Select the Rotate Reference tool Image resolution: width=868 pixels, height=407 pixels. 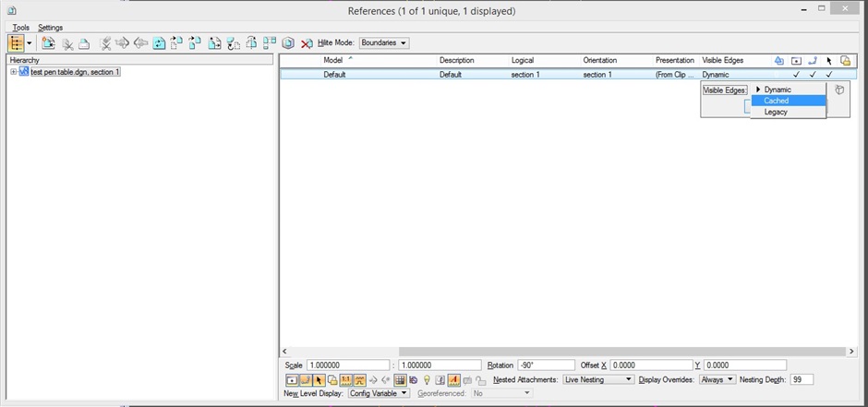pos(233,43)
